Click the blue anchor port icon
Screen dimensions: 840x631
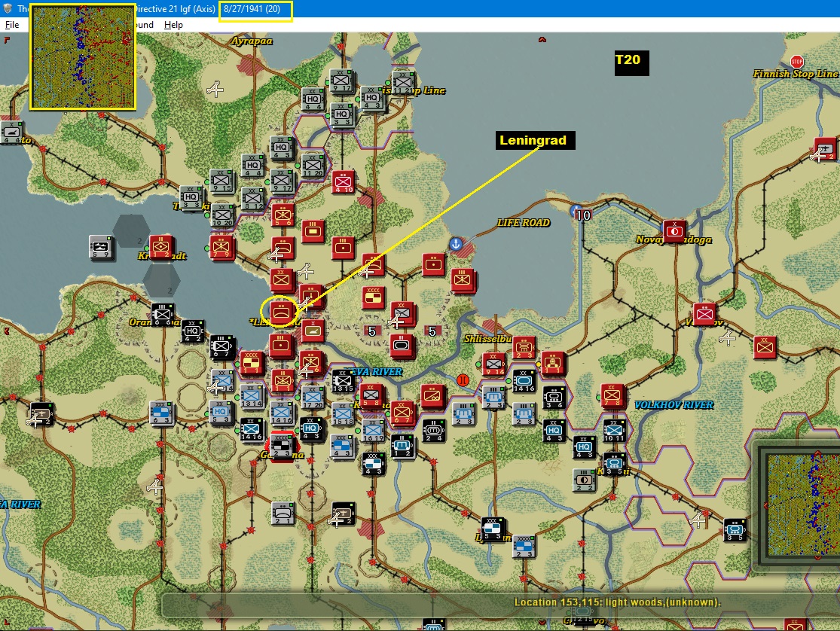tap(455, 244)
